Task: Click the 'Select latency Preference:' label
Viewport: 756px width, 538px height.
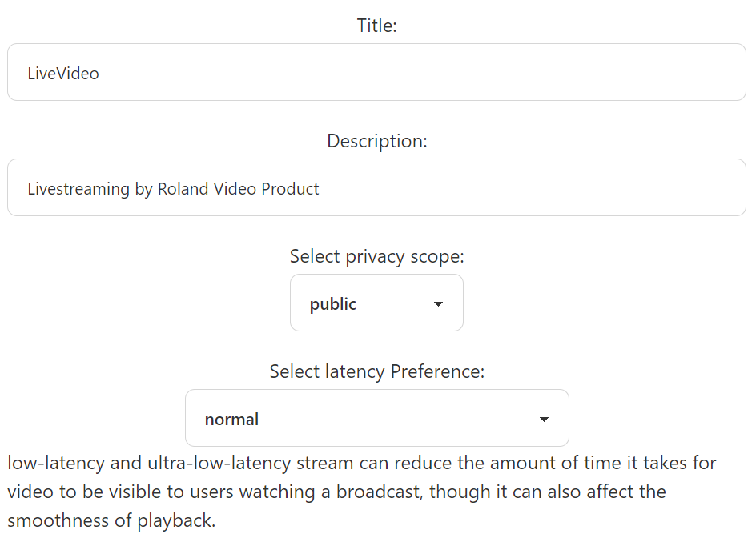Action: coord(377,371)
